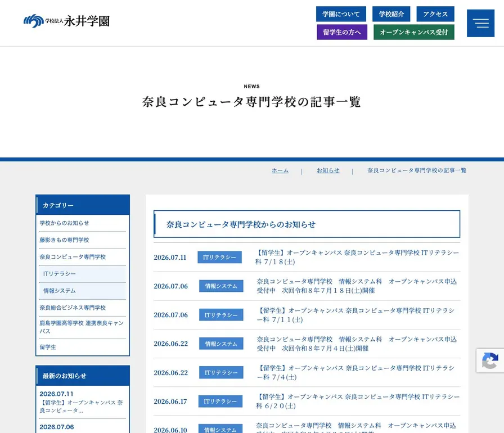Follow the お知らせ breadcrumb link

(328, 170)
